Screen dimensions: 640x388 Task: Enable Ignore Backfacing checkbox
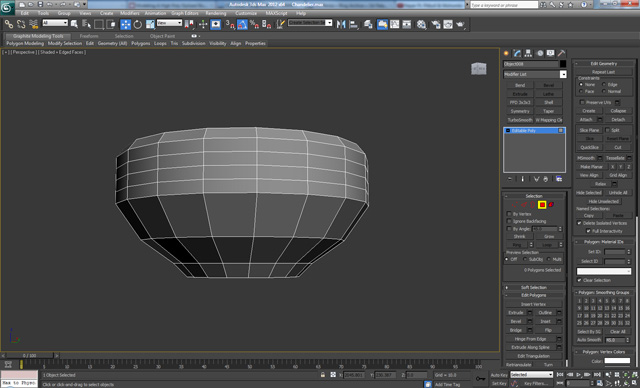point(509,222)
